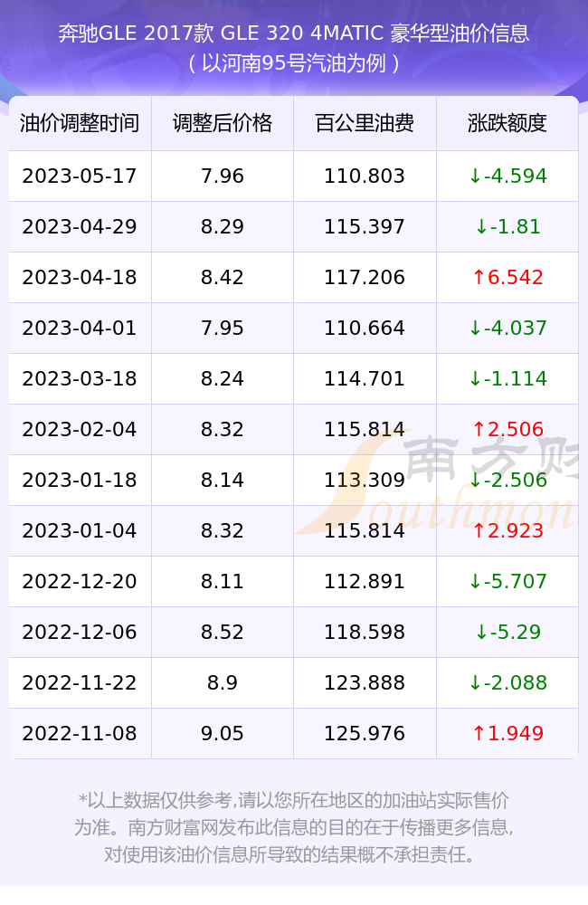Select price value 8.29
Image resolution: width=588 pixels, height=905 pixels.
coord(223,227)
